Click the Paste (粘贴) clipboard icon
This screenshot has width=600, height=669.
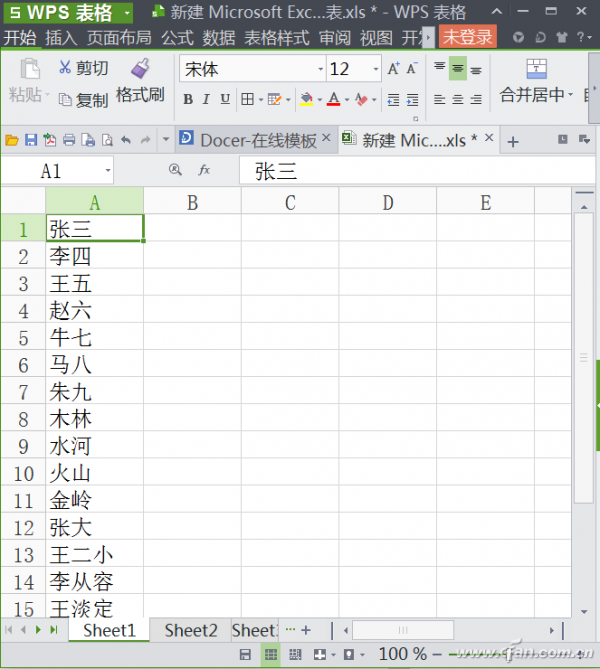(x=30, y=68)
